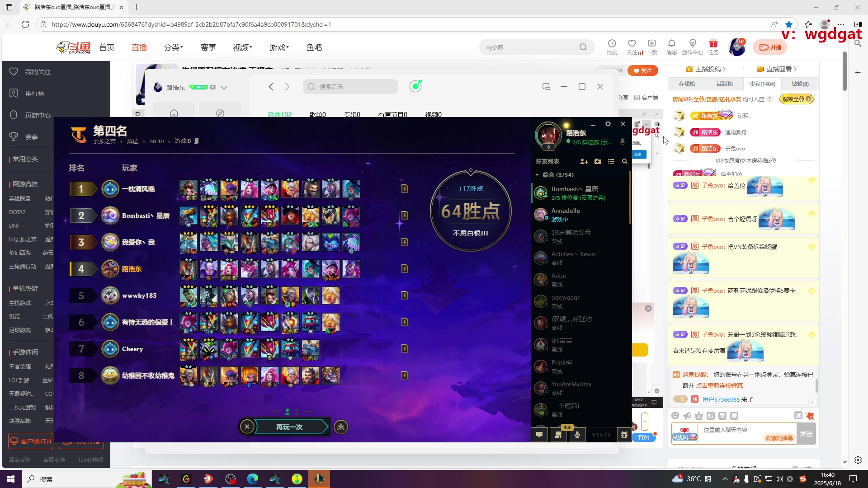Click 收藏的弹幕 button in chat input

click(779, 438)
